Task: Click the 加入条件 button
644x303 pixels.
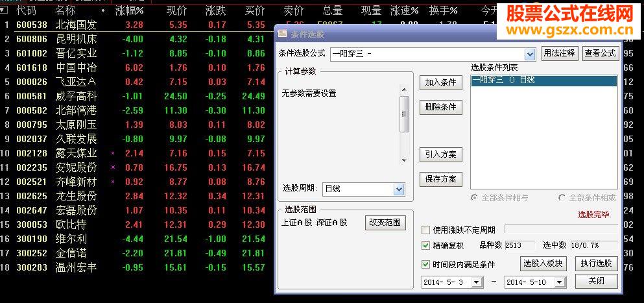Action: point(441,82)
